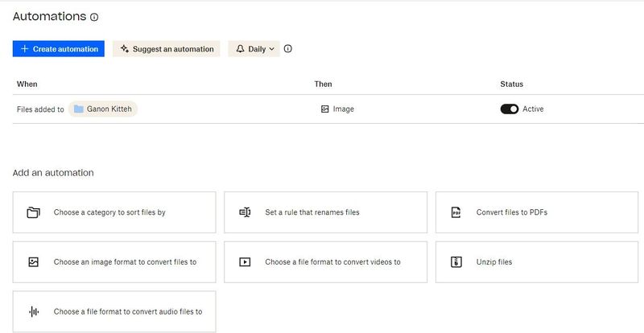This screenshot has width=644, height=333.
Task: Click the PDF conversion icon
Action: 456,212
